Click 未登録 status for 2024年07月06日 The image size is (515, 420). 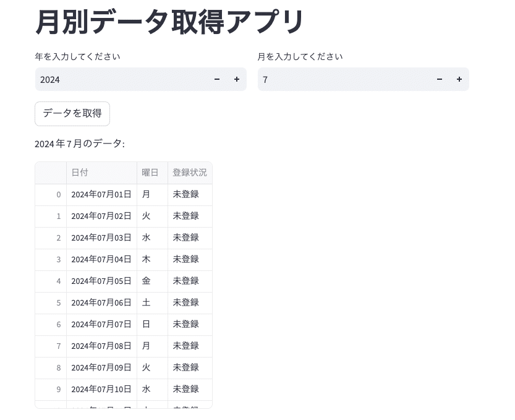(x=190, y=303)
